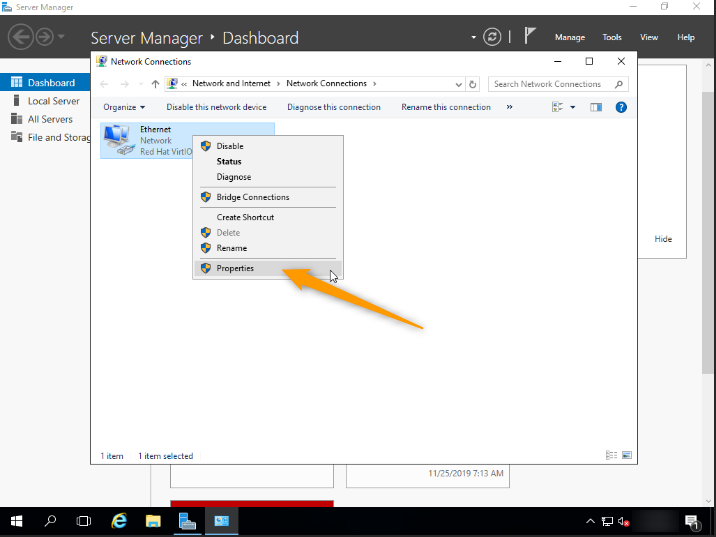Viewport: 716px width, 537px height.
Task: Open the Server Manager notifications flag
Action: point(530,37)
